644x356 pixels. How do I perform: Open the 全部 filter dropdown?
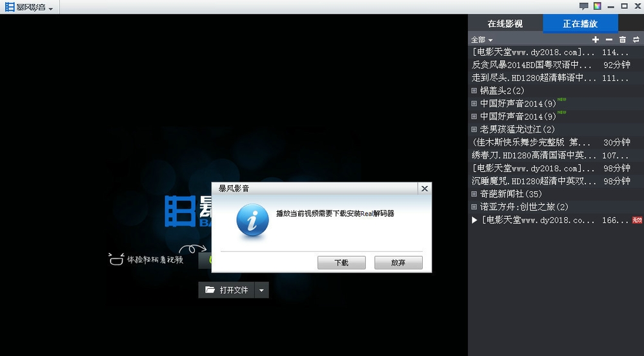coord(482,40)
